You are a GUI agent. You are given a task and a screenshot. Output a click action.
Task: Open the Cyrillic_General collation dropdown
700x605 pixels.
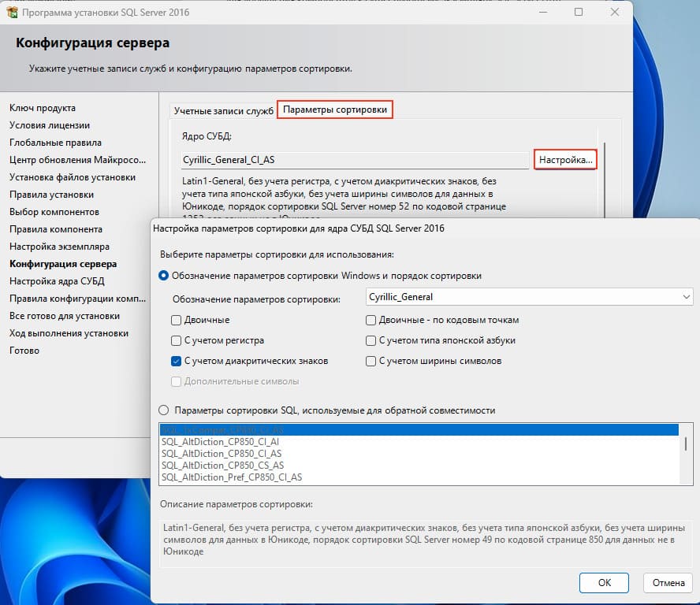529,297
